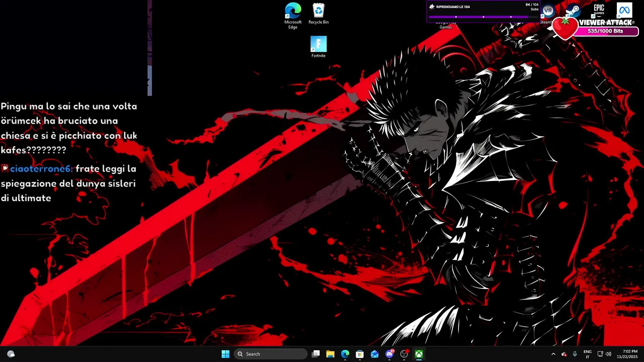Screen dimensions: 644x362
Task: Open Outlook from the taskbar
Action: click(374, 354)
